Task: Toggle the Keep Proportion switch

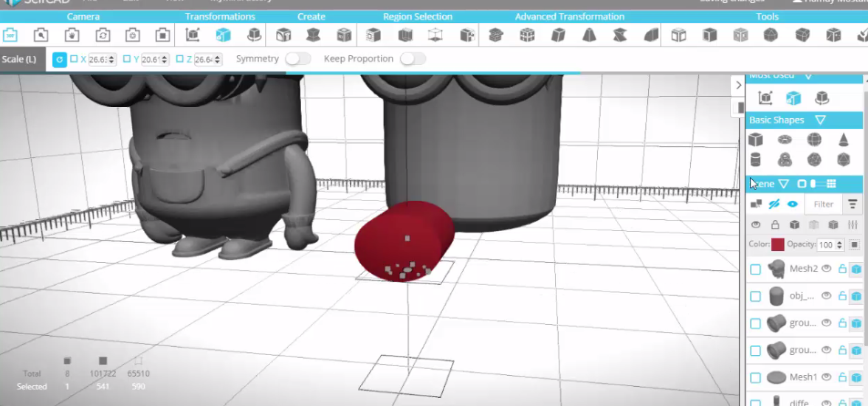Action: (x=413, y=59)
